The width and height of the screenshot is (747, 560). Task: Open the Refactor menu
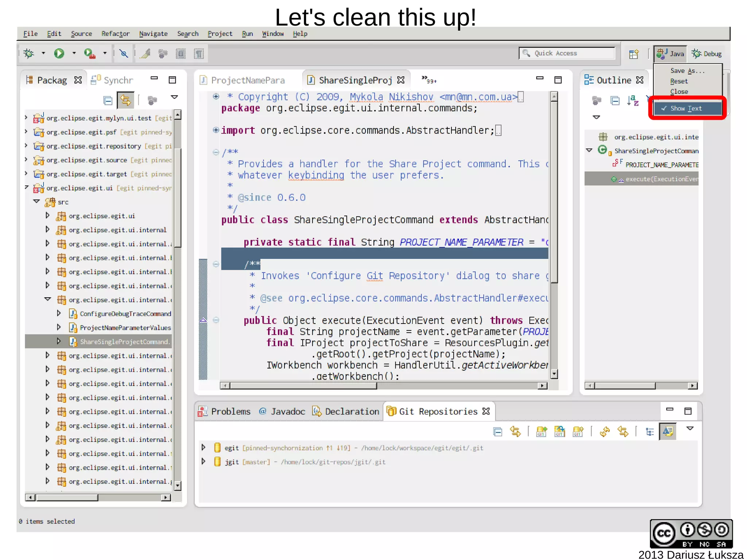pos(115,34)
